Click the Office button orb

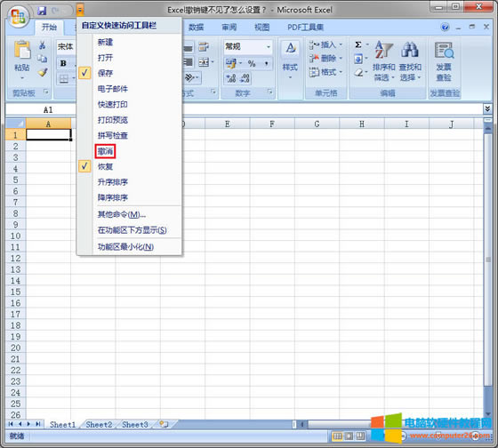18,16
